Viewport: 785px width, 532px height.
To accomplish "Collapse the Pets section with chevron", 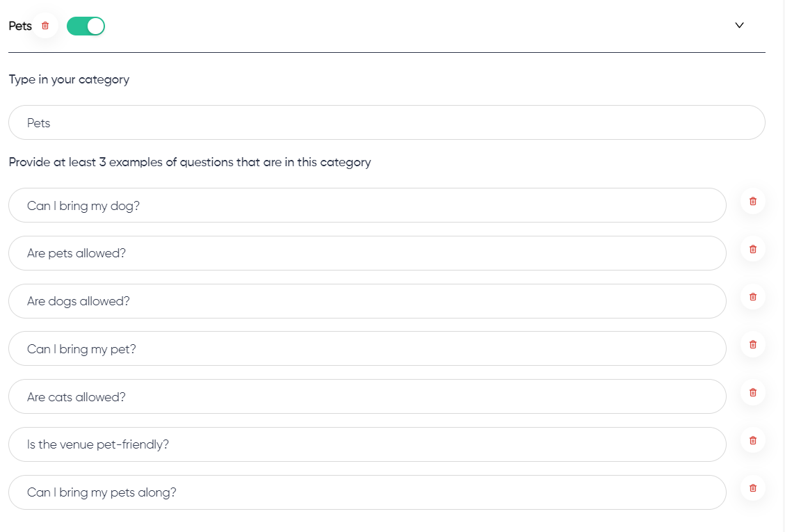I will pos(739,25).
